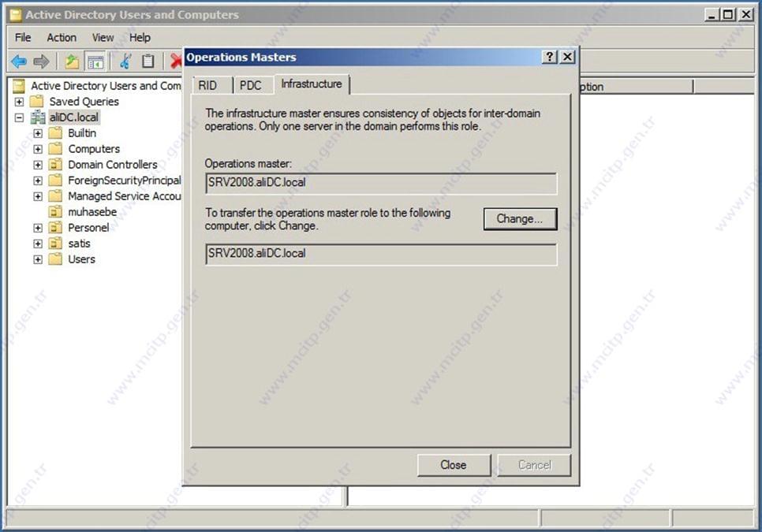Click the Up one level folder icon

[x=72, y=61]
